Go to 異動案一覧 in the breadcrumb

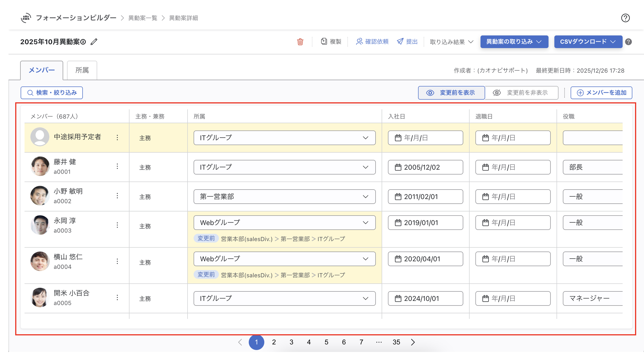[142, 18]
